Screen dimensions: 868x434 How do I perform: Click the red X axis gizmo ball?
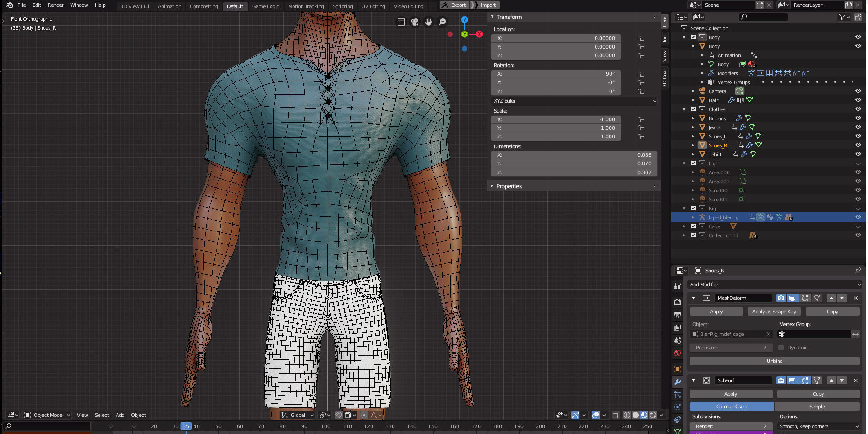point(479,34)
